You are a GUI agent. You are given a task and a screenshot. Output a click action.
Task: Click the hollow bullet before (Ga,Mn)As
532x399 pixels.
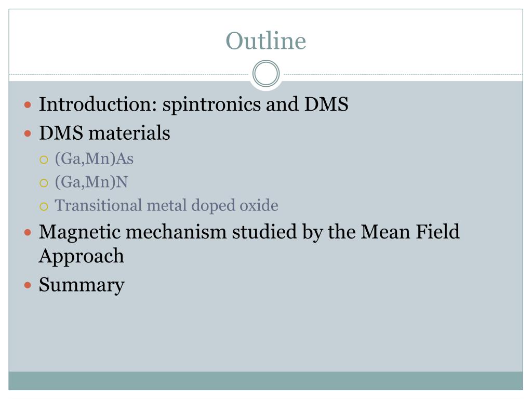[44, 159]
